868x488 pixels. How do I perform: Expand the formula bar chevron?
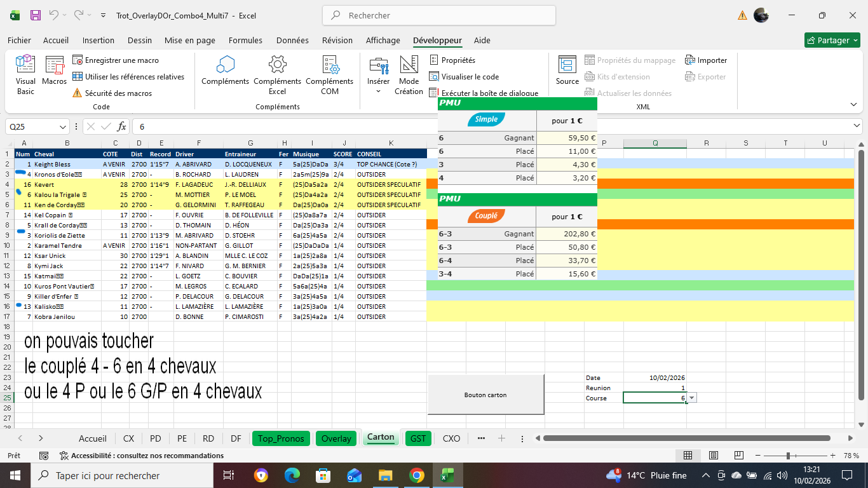(855, 126)
